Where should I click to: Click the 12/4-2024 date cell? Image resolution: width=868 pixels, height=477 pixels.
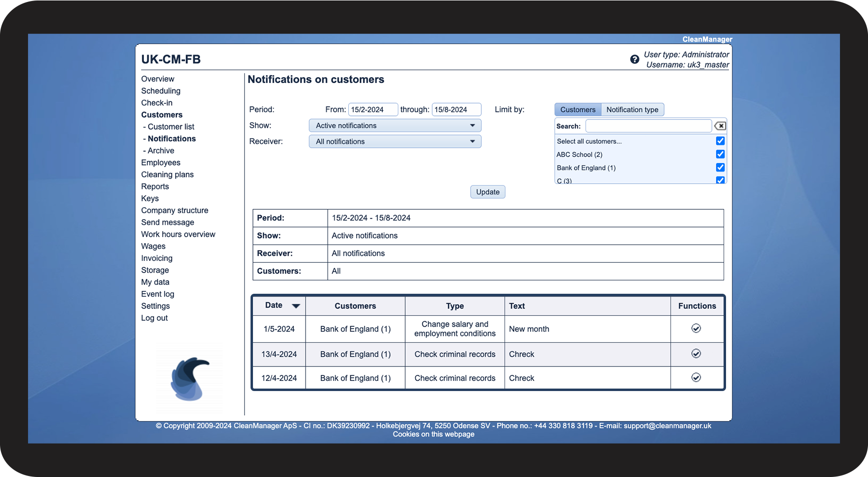tap(279, 378)
